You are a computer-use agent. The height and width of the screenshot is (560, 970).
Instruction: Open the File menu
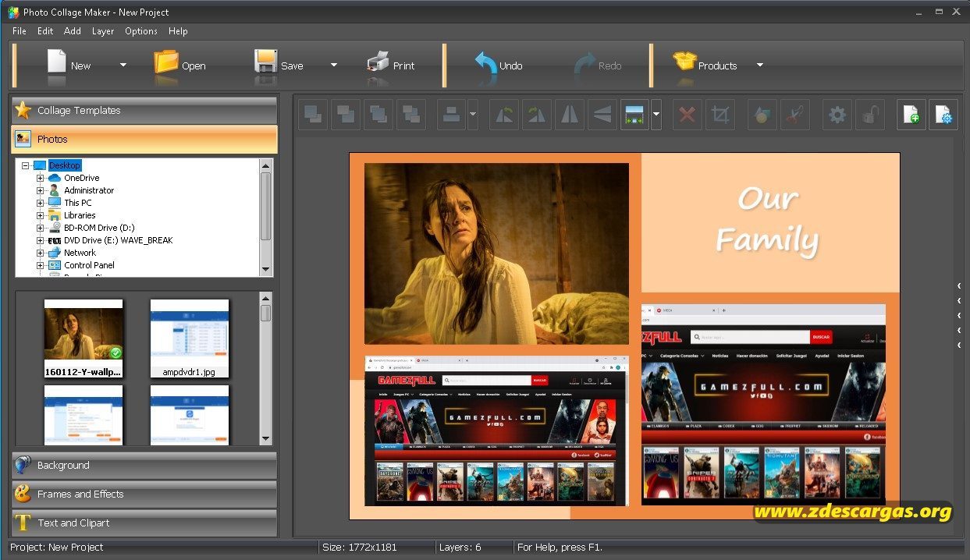point(19,31)
